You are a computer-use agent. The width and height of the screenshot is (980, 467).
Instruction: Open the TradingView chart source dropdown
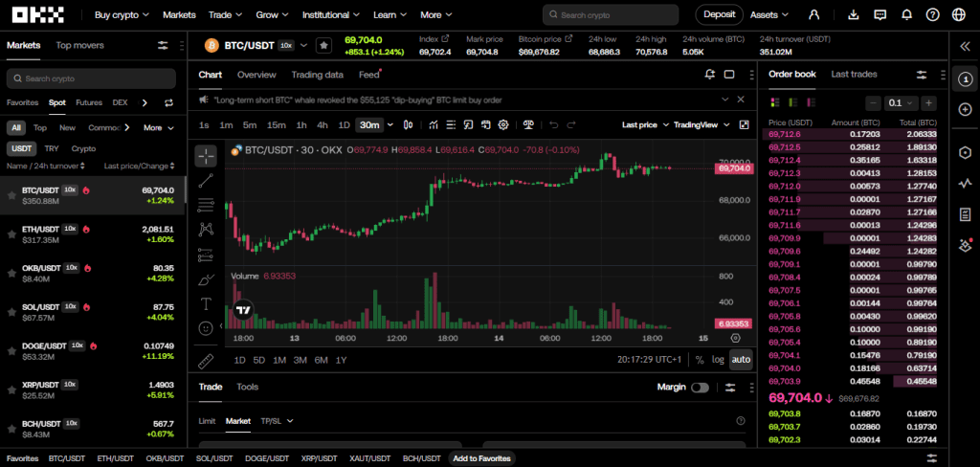(x=702, y=125)
